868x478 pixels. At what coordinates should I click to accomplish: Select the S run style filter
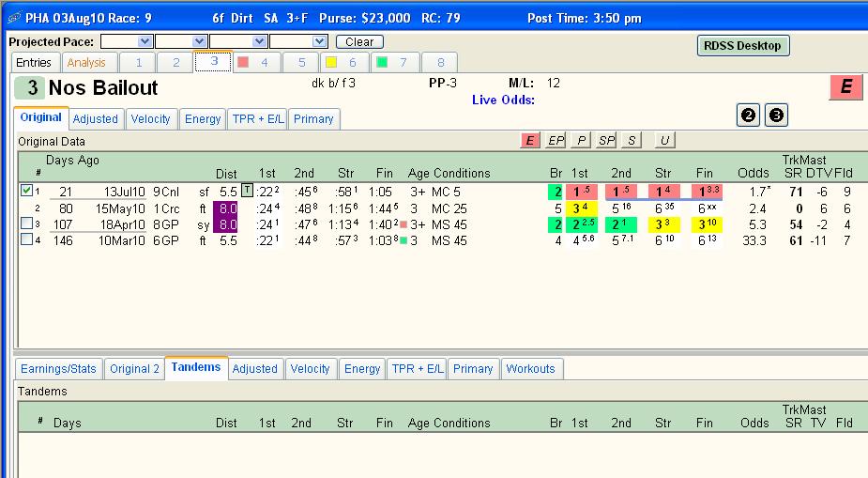tap(632, 141)
